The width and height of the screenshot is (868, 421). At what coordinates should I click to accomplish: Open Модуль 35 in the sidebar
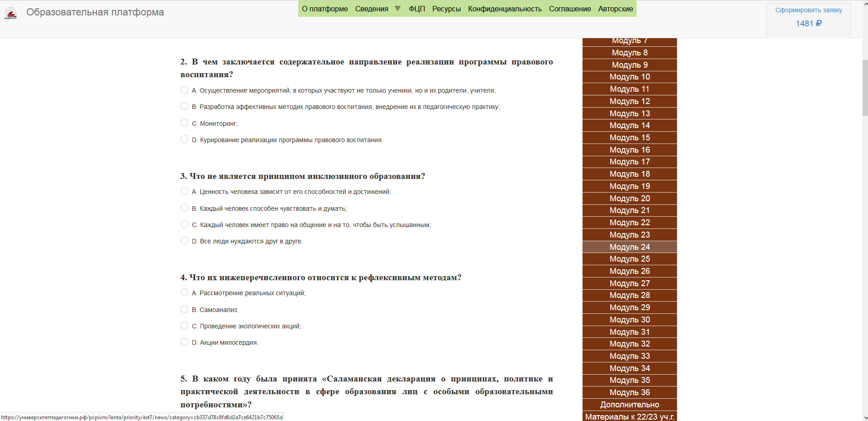(629, 380)
